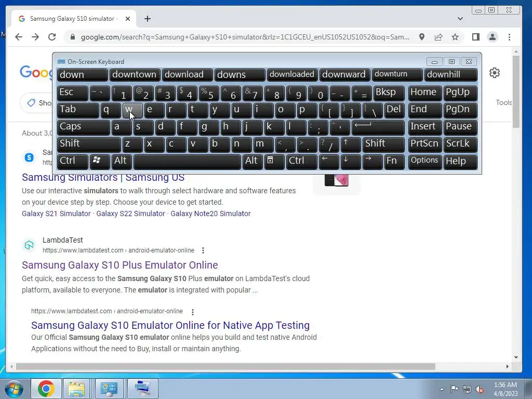Click the vertical scrollbar thumb of the page

pos(516,91)
